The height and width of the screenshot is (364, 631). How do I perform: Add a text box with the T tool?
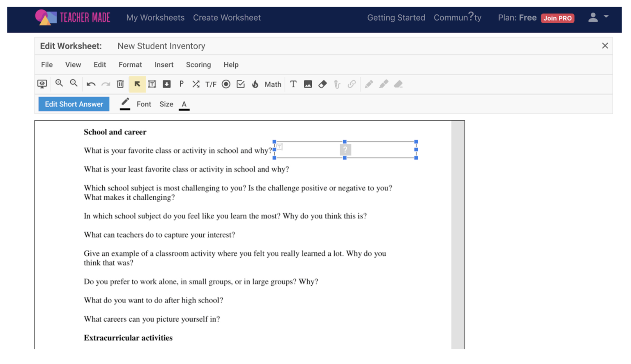293,84
